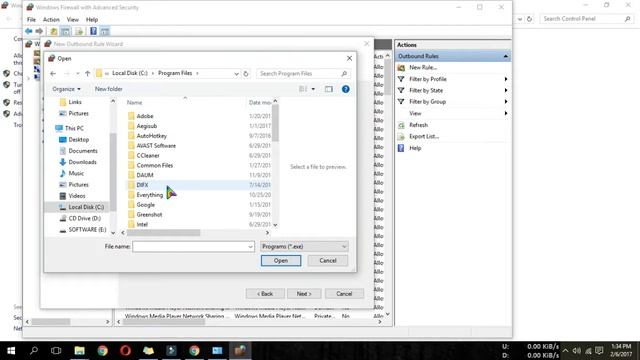
Task: Select the Google folder
Action: pyautogui.click(x=145, y=204)
